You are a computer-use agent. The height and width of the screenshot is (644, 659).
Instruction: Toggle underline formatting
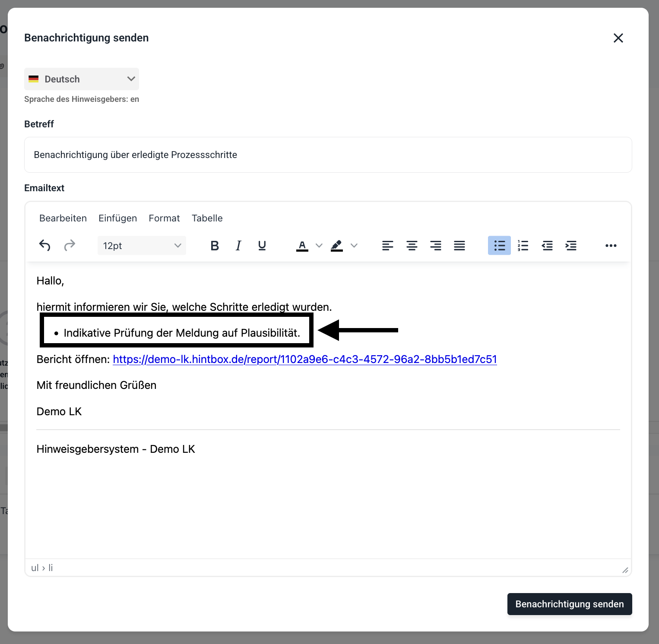click(262, 246)
